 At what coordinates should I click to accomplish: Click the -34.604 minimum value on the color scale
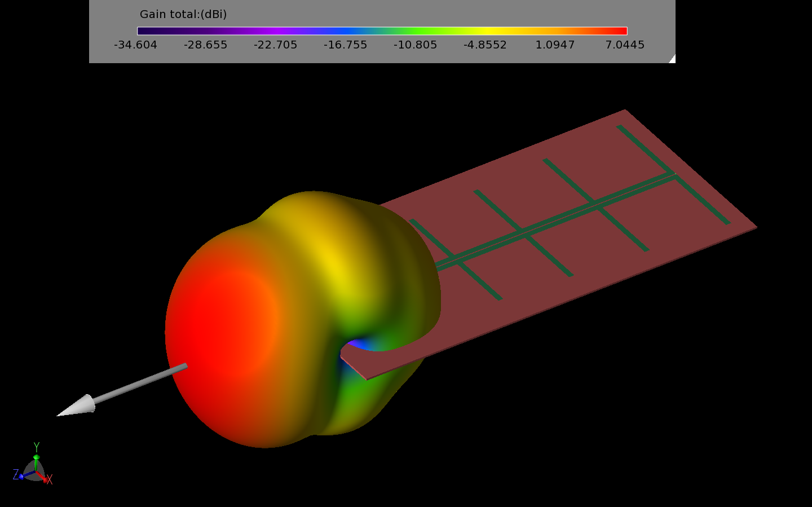tap(135, 45)
